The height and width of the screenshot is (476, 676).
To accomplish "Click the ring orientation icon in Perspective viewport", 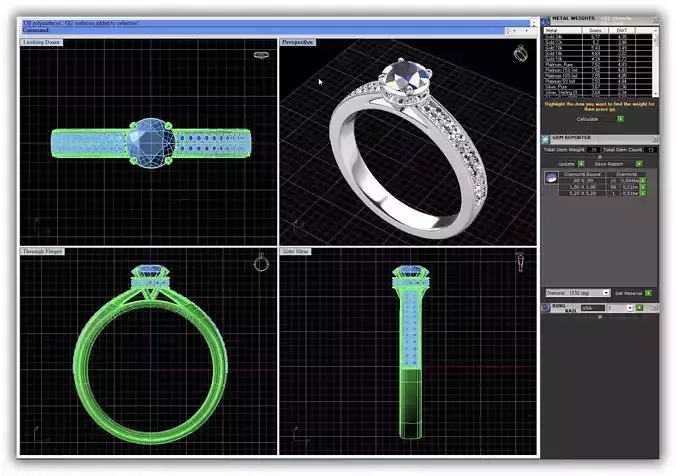I will click(521, 53).
